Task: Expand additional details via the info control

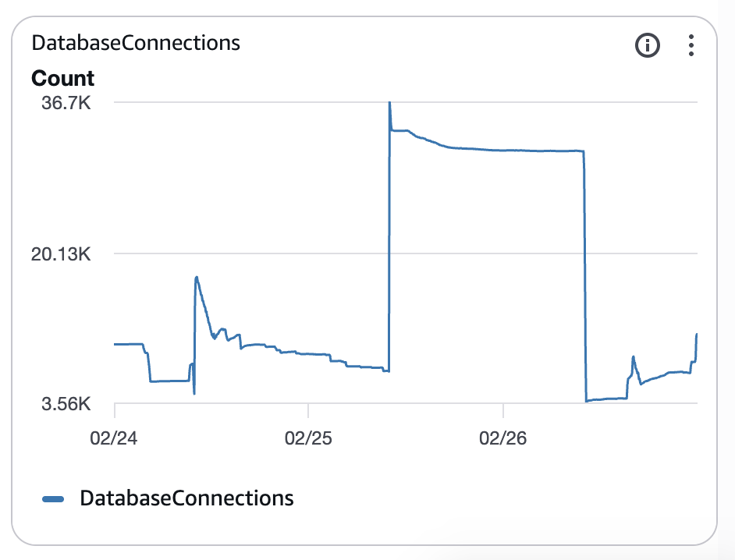Action: (x=647, y=45)
